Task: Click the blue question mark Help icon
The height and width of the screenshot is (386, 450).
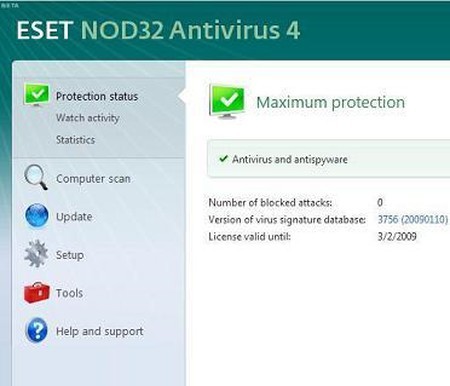Action: 37,330
